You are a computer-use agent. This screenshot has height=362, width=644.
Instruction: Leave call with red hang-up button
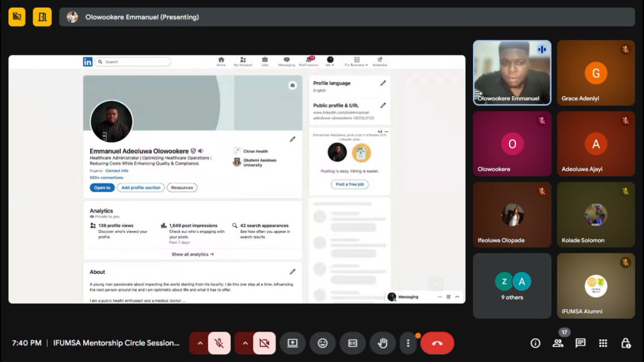[x=437, y=343]
